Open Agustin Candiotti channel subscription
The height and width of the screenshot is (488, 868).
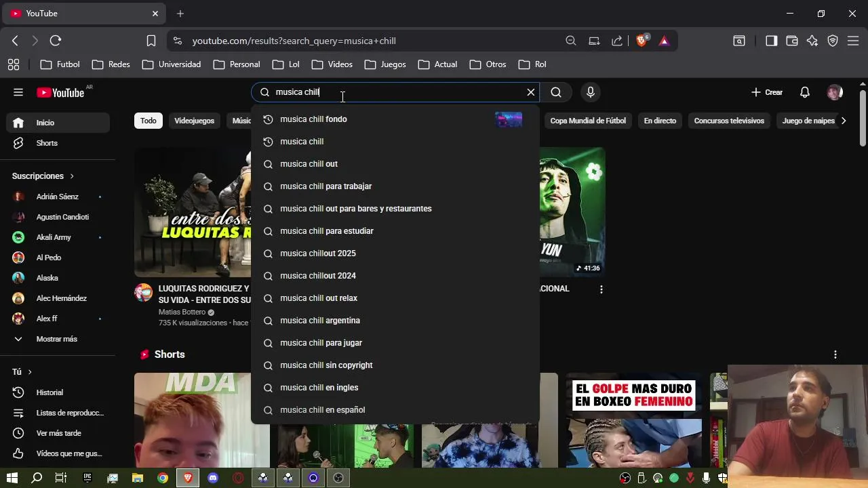[x=58, y=217]
